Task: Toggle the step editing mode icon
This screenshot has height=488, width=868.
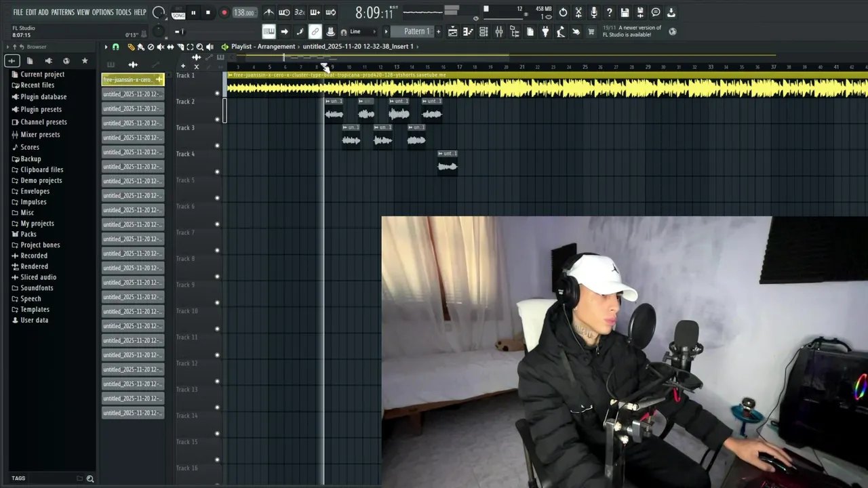Action: pyautogui.click(x=300, y=31)
